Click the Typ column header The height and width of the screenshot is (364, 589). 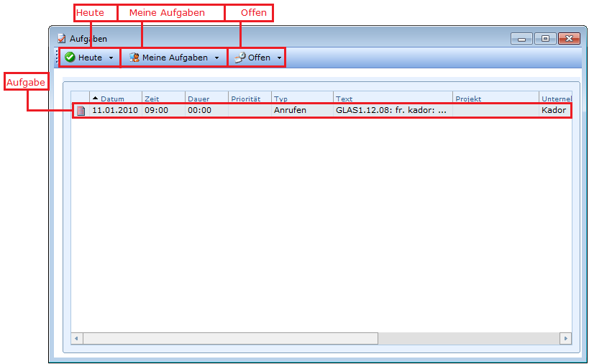(301, 99)
